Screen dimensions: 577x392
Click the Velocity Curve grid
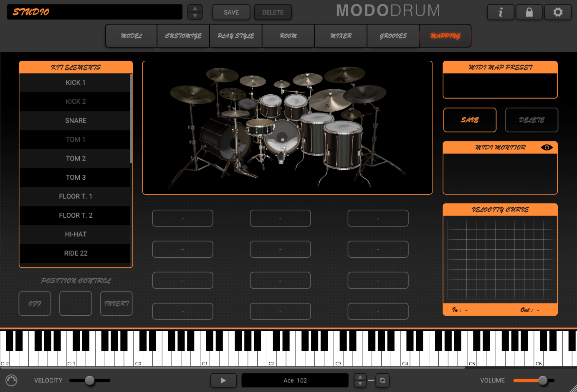coord(500,260)
